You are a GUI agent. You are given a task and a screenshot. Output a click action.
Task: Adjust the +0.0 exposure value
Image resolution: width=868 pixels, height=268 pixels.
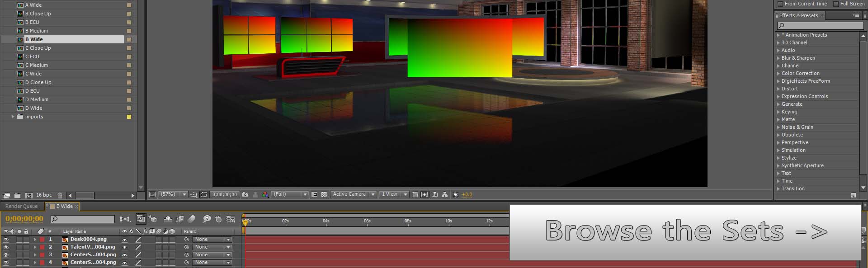[467, 195]
